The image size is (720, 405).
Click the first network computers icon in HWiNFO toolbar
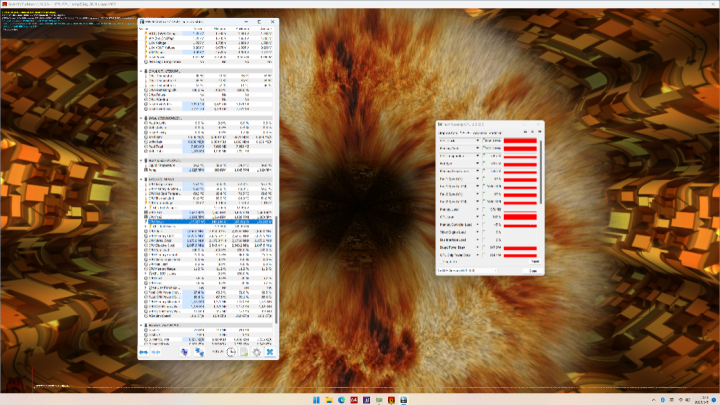184,352
